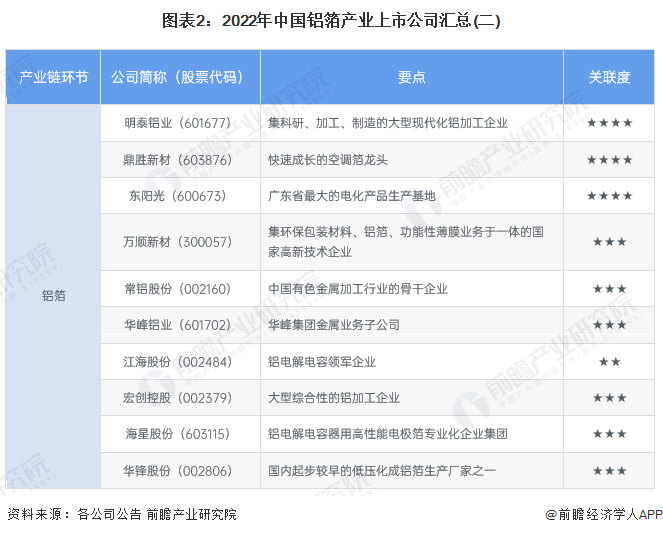Click text 大型综合性的铝加工企业

[334, 398]
